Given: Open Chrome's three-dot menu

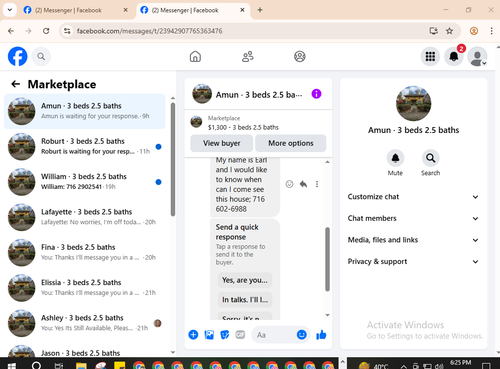Looking at the screenshot, I should point(491,31).
